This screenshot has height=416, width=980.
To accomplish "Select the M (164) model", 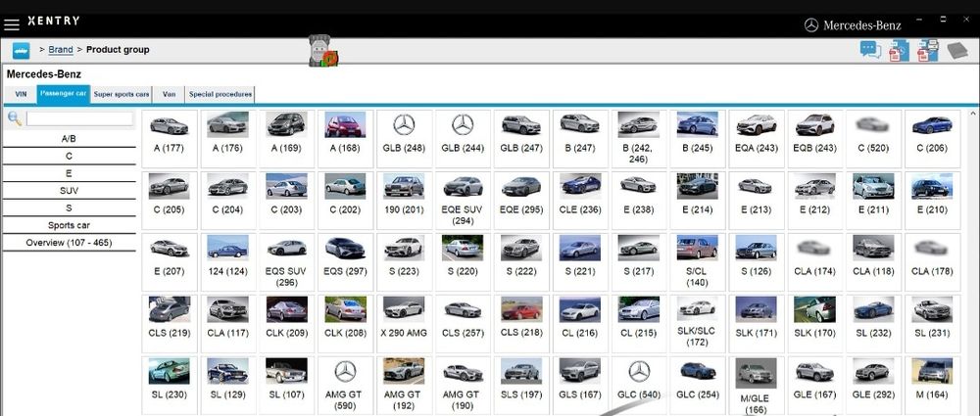I will click(933, 385).
